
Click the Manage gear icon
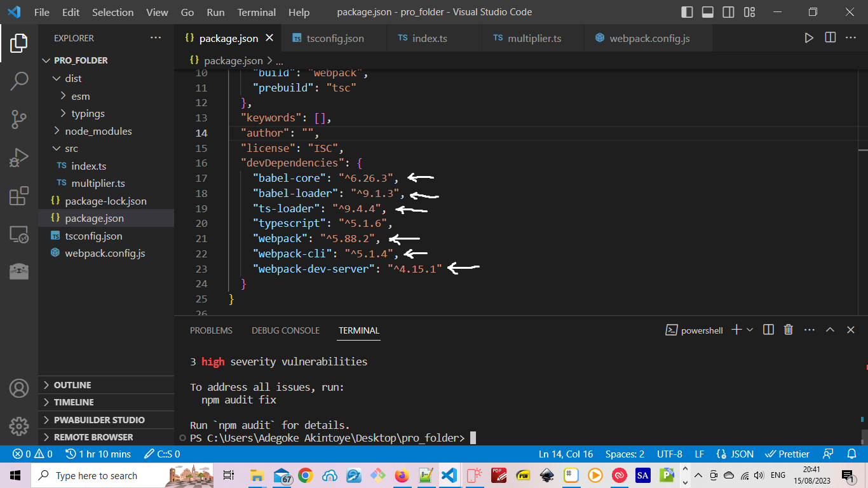click(19, 426)
